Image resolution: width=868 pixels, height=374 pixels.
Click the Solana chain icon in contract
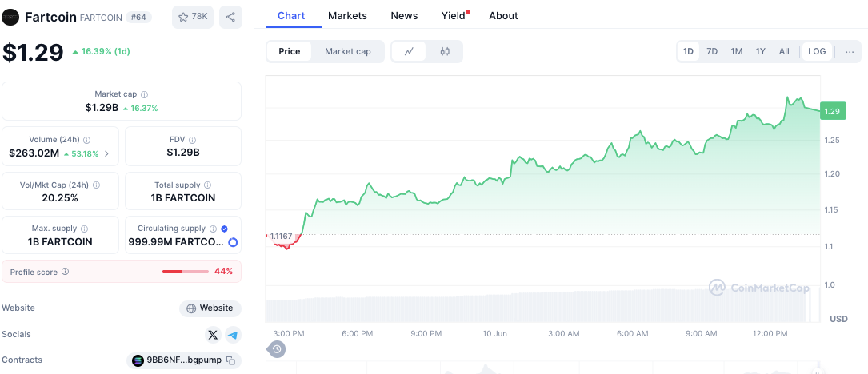pos(138,360)
